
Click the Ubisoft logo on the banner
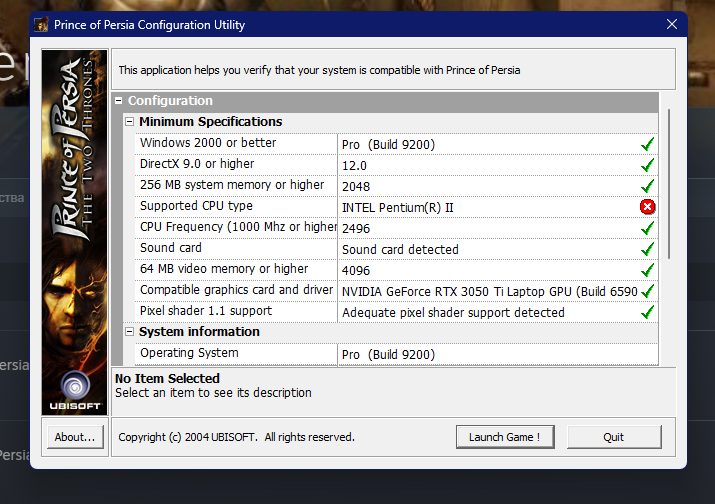tap(75, 390)
